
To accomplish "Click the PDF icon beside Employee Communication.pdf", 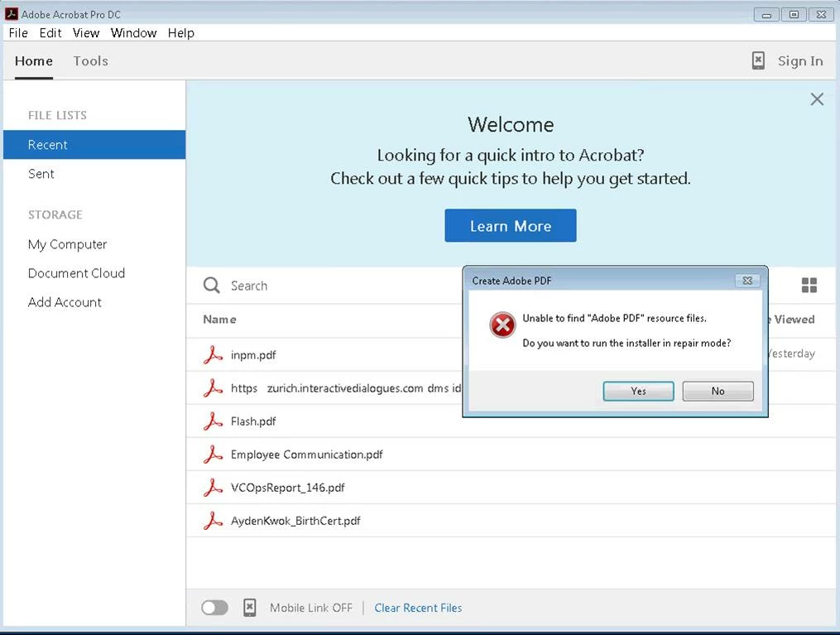I will coord(213,455).
